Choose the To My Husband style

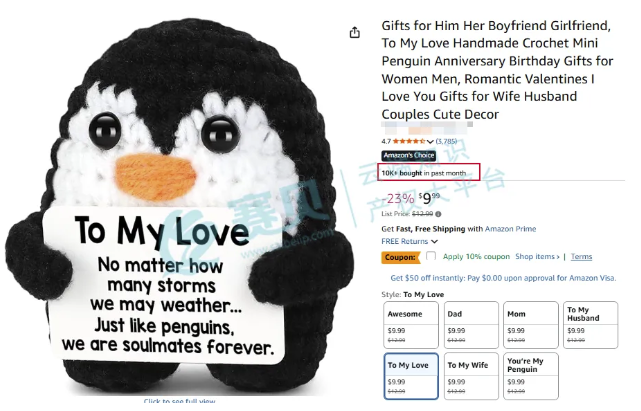tap(590, 325)
